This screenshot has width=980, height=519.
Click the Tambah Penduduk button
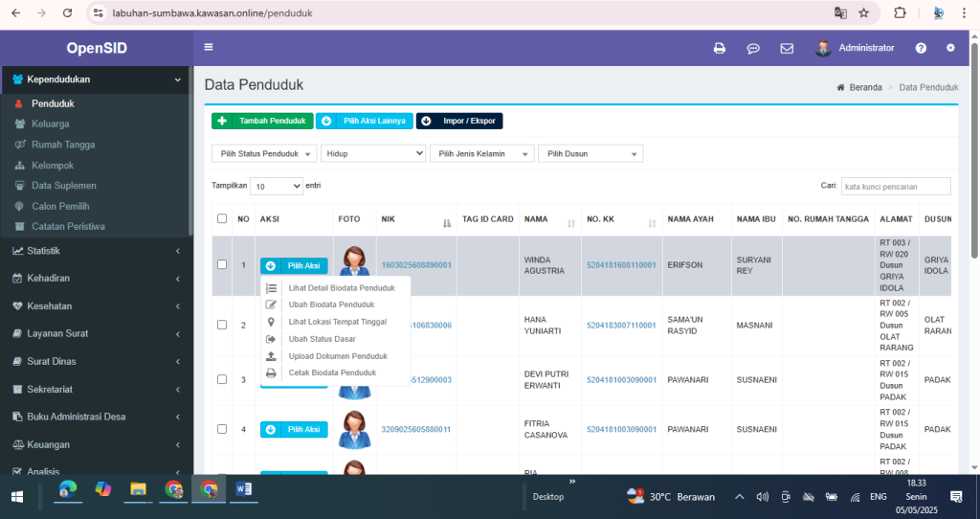262,121
